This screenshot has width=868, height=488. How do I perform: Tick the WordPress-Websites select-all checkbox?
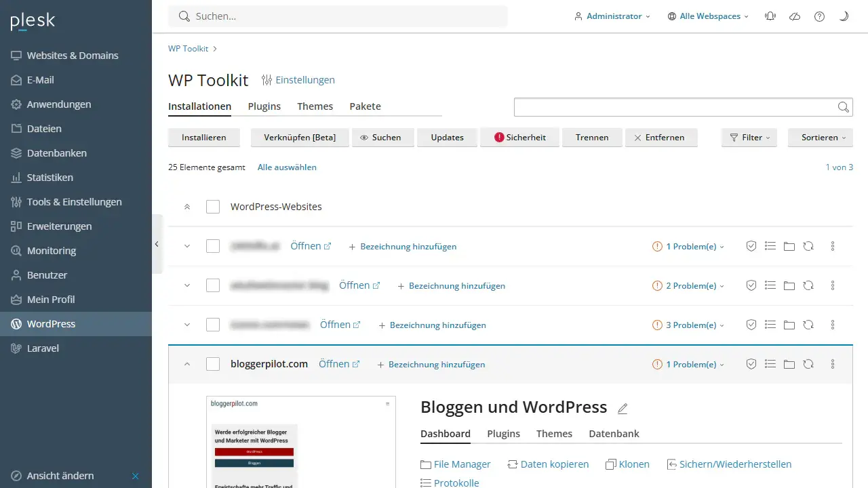coord(213,207)
